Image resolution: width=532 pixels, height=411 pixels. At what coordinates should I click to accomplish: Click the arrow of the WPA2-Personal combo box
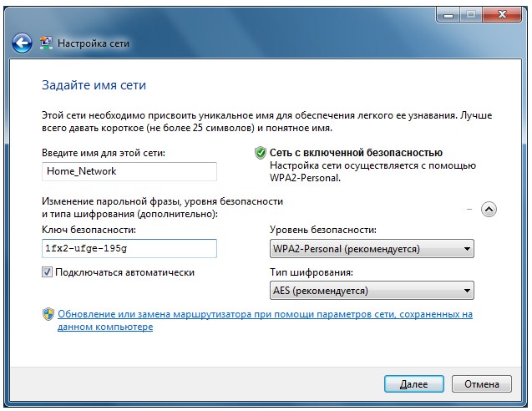pos(467,249)
